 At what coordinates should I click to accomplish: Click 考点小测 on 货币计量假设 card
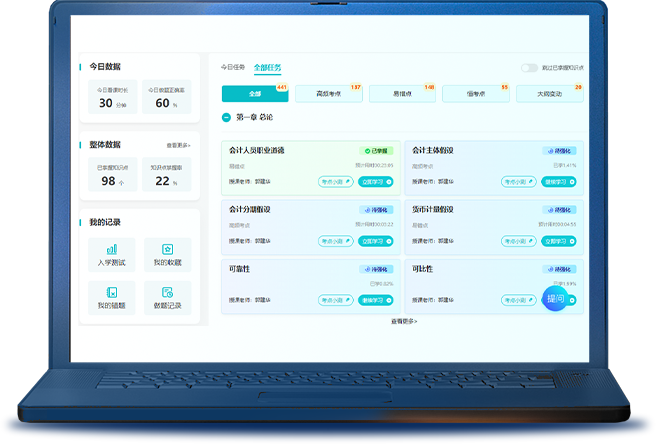[x=518, y=241]
